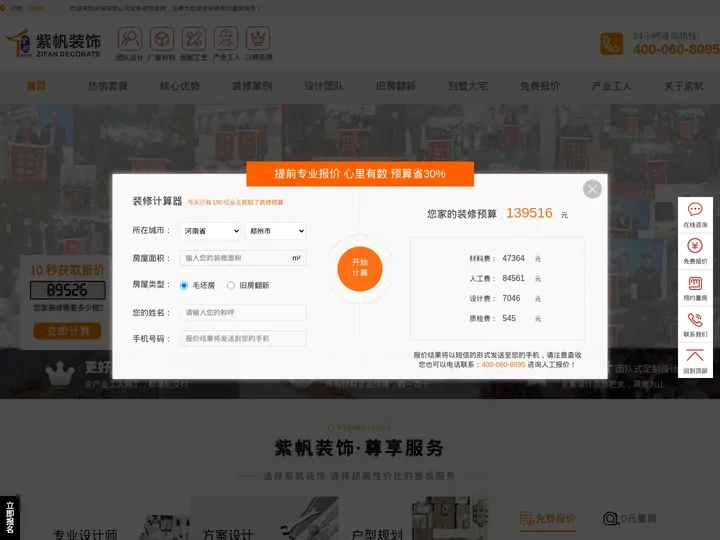Click the 89526 counter display
This screenshot has width=720, height=540.
(x=68, y=290)
